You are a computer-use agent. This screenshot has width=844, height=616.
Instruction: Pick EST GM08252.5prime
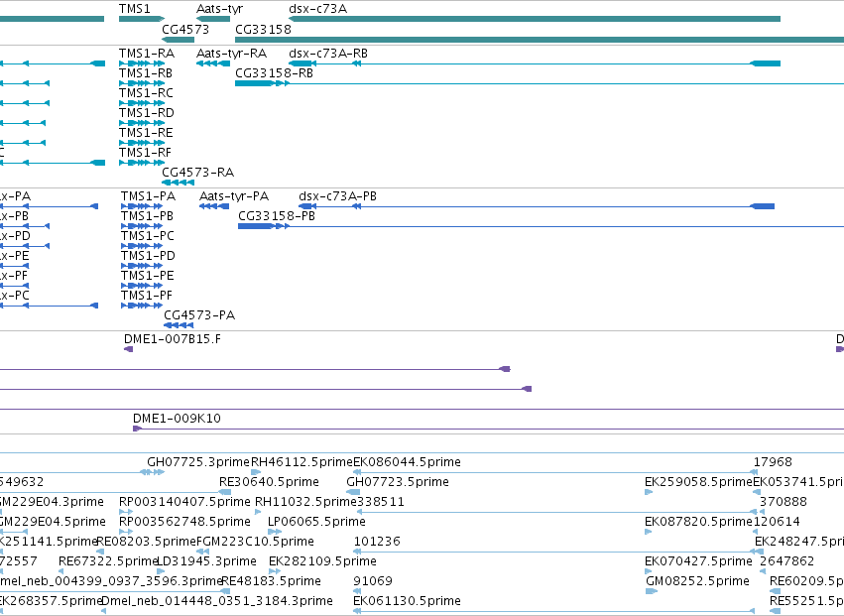697,581
